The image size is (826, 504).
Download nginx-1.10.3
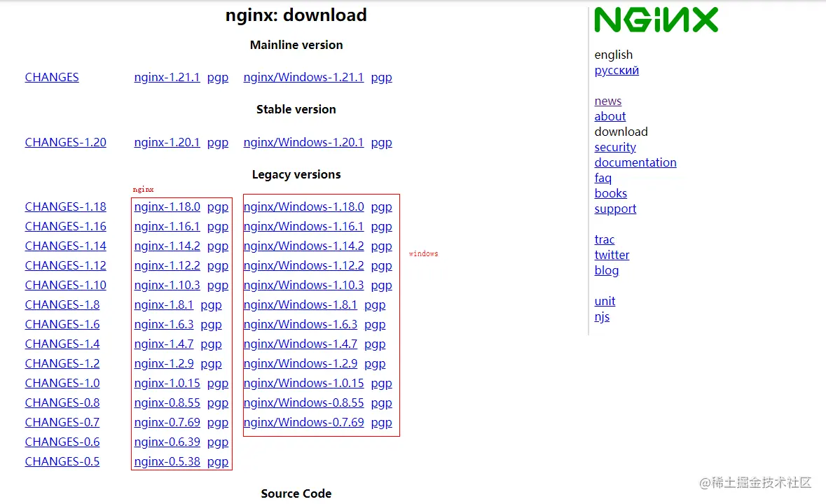[167, 285]
